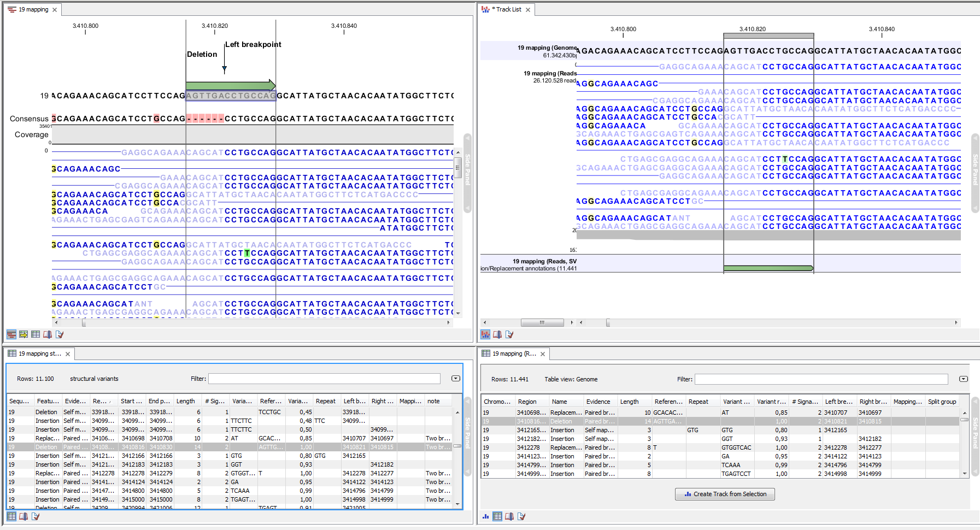The width and height of the screenshot is (980, 530).
Task: Open History book icon in structural variants panel
Action: (x=24, y=516)
